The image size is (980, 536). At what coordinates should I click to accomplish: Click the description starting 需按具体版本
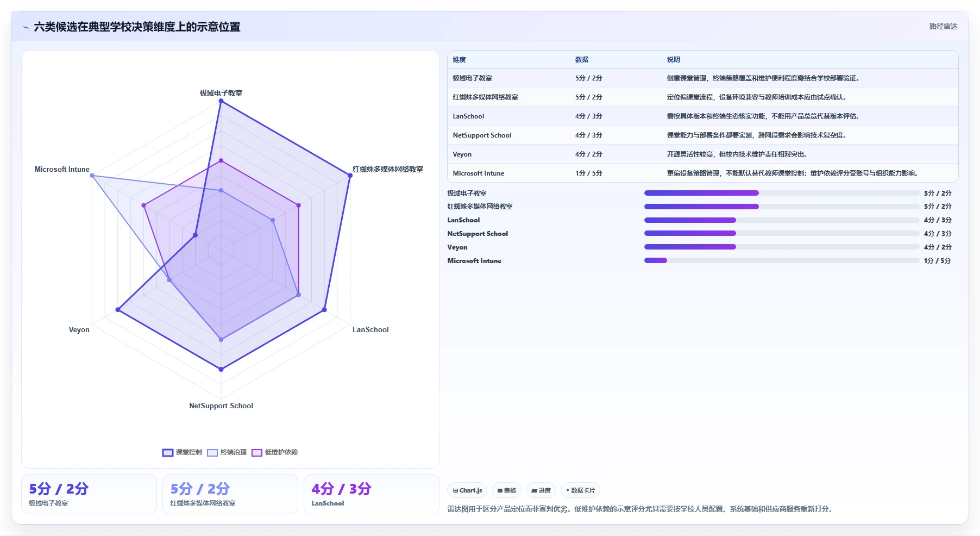(763, 116)
